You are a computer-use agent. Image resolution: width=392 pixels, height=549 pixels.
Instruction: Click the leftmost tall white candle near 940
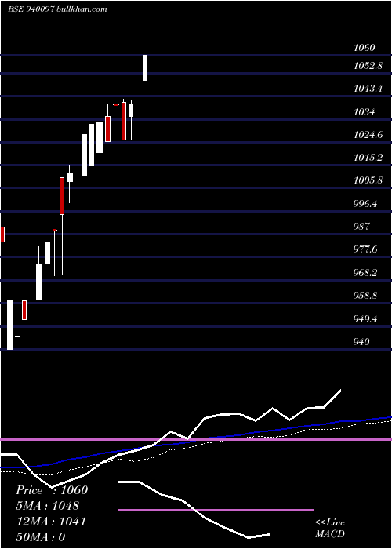[x=9, y=325]
